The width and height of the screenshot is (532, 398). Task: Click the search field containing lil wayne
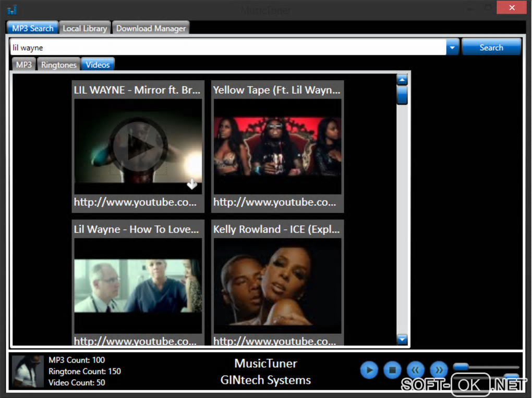click(x=228, y=47)
